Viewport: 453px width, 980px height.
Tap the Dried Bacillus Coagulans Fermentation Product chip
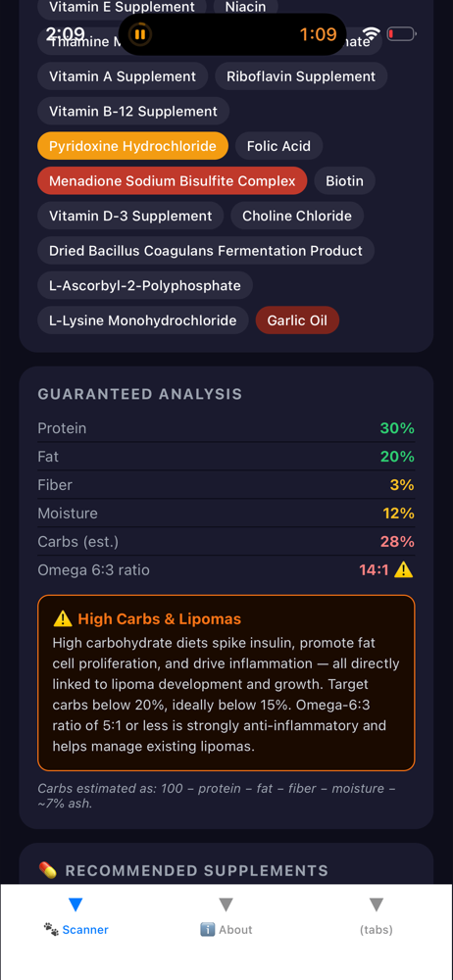pyautogui.click(x=206, y=251)
